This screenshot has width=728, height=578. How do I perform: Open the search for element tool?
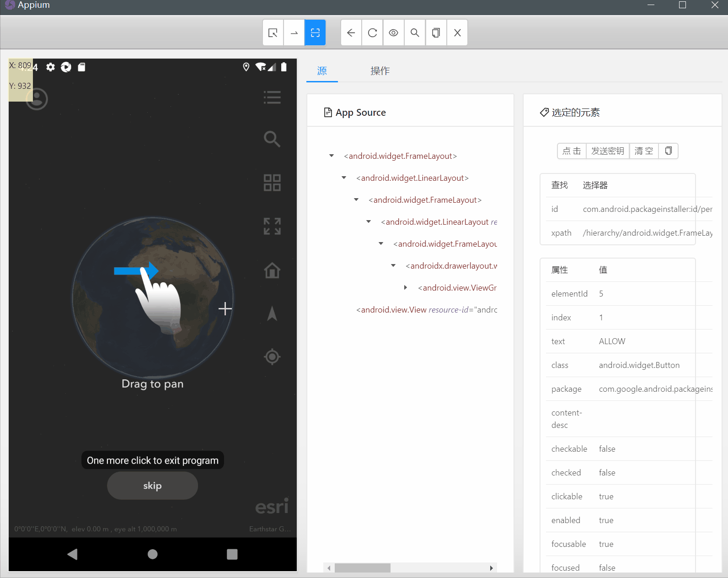[415, 32]
